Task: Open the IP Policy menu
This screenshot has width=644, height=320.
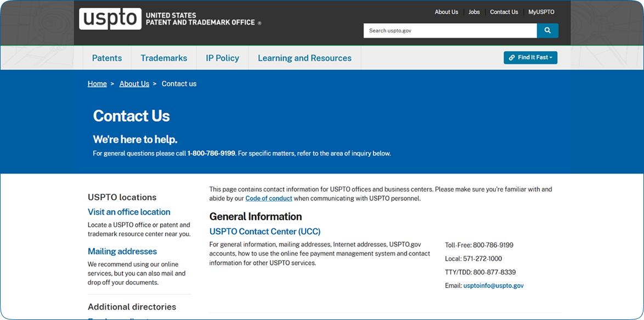Action: [223, 58]
